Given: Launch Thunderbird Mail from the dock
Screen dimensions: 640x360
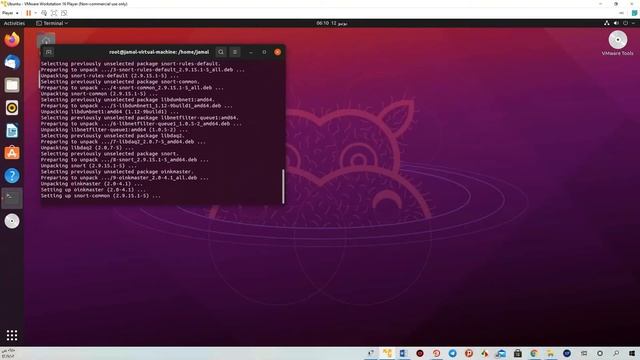Looking at the screenshot, I should (12, 62).
